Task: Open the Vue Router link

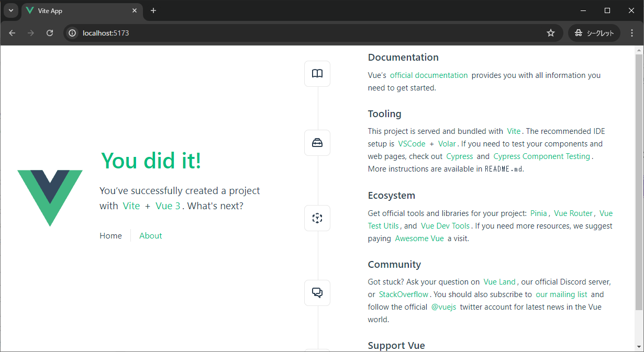Action: (x=573, y=213)
